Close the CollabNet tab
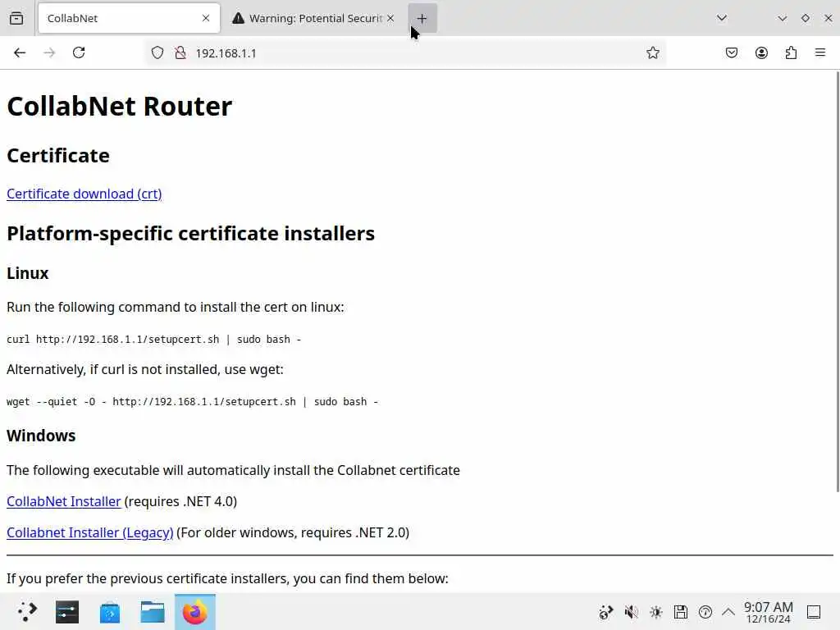 (x=206, y=18)
